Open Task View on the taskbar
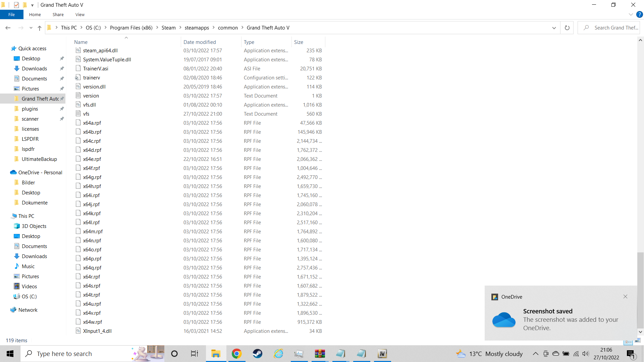 pyautogui.click(x=194, y=354)
